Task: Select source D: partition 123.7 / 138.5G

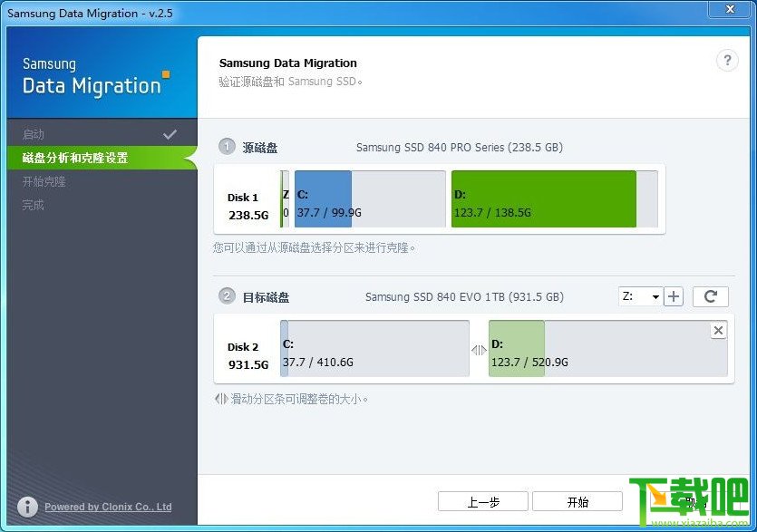Action: point(555,198)
